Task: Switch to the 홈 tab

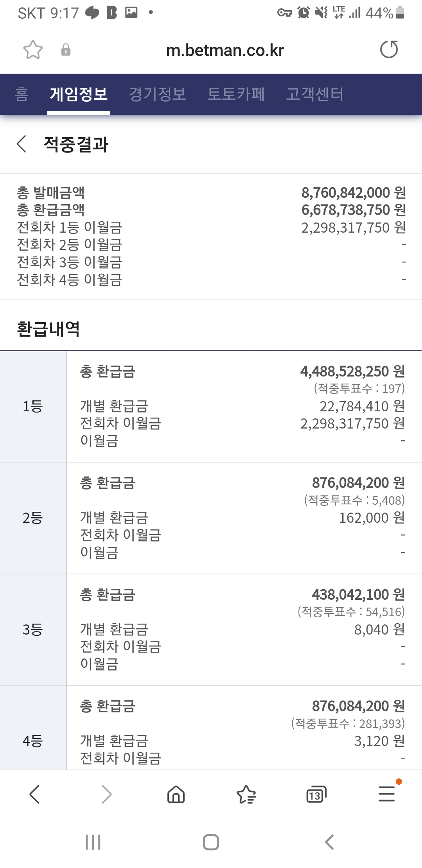Action: [x=22, y=94]
